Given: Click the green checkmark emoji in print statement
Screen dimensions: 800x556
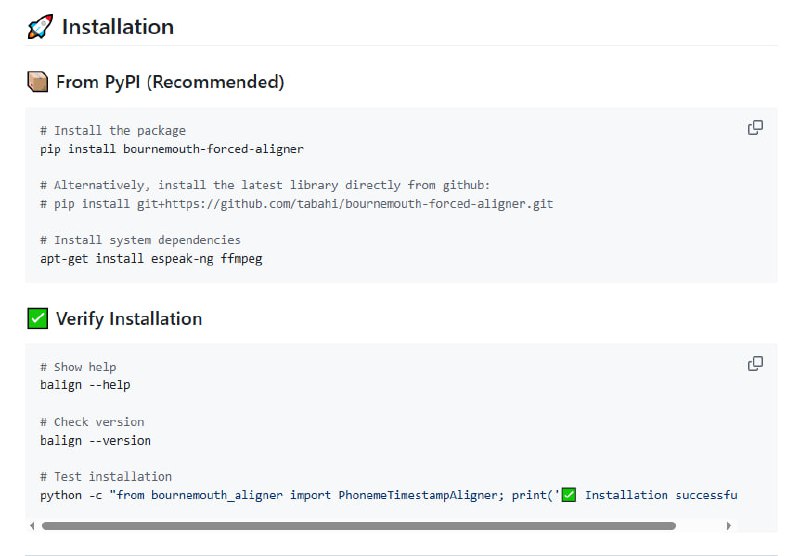Looking at the screenshot, I should [x=569, y=495].
